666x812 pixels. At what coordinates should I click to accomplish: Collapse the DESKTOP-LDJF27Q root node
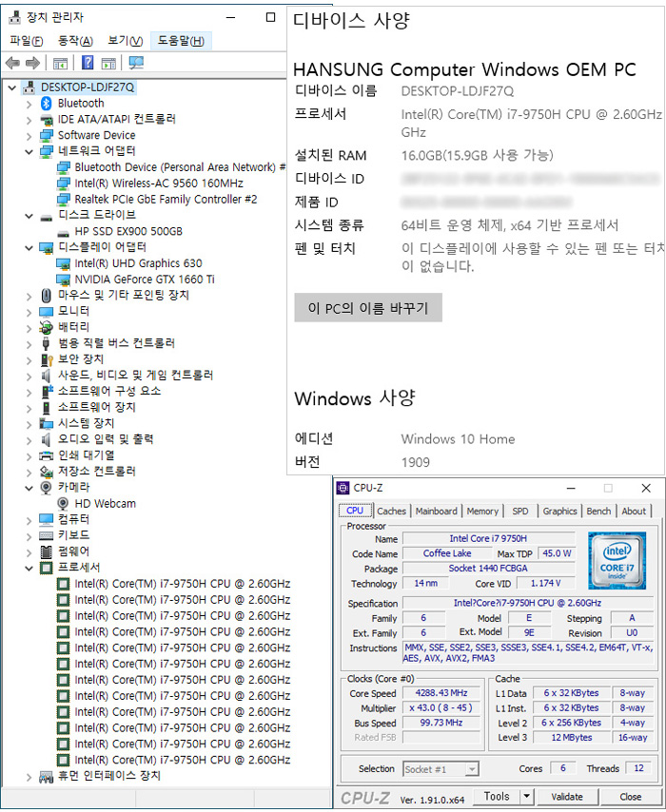pos(12,87)
